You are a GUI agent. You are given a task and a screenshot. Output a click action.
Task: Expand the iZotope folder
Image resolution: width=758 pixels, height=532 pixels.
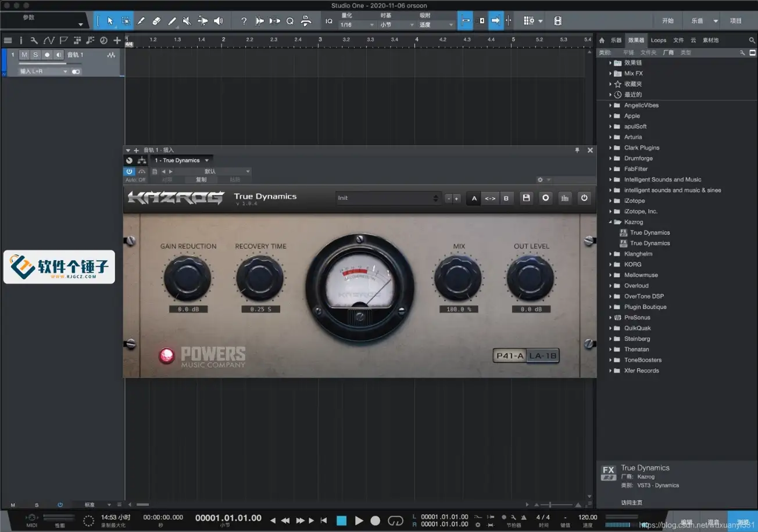coord(611,201)
